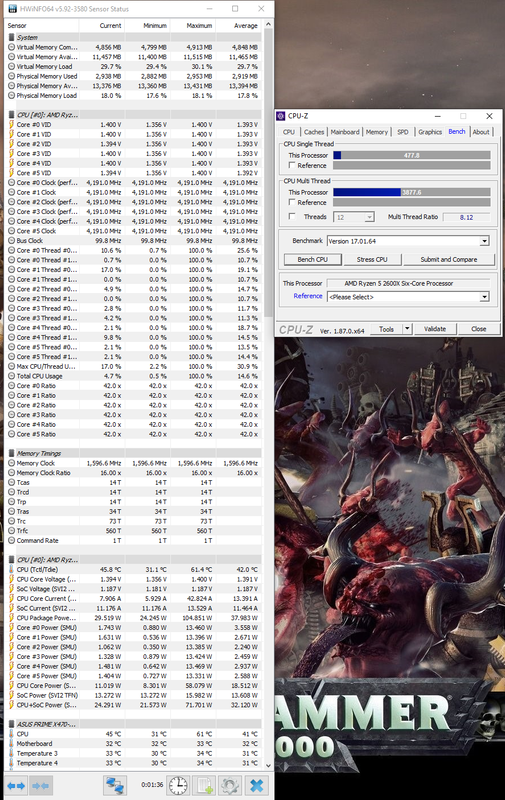
Task: Click the Memory Timings group header icon
Action: point(12,453)
